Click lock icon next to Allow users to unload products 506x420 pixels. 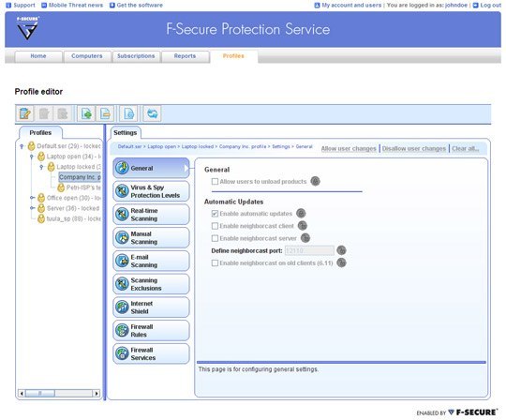pos(315,181)
